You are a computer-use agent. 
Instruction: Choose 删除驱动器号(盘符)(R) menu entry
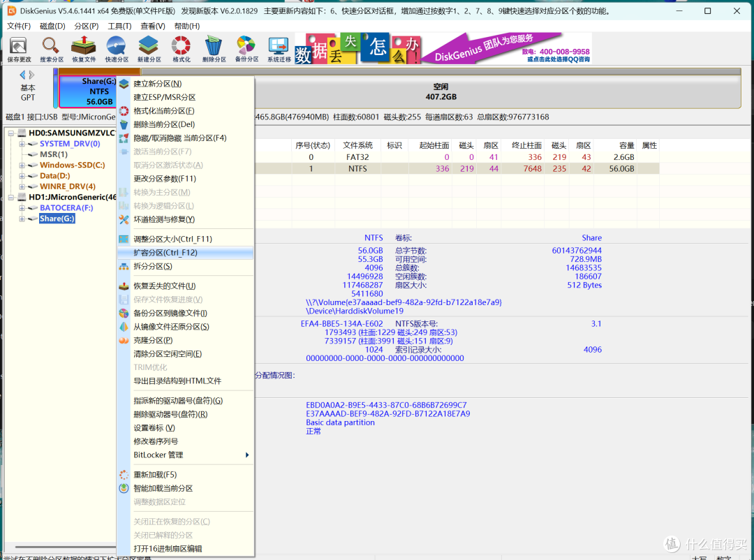186,414
